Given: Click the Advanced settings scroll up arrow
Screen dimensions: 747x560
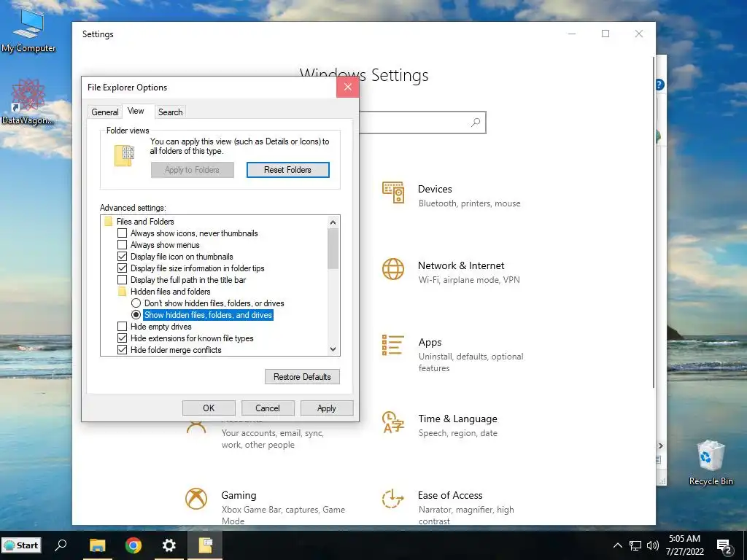Looking at the screenshot, I should [333, 222].
